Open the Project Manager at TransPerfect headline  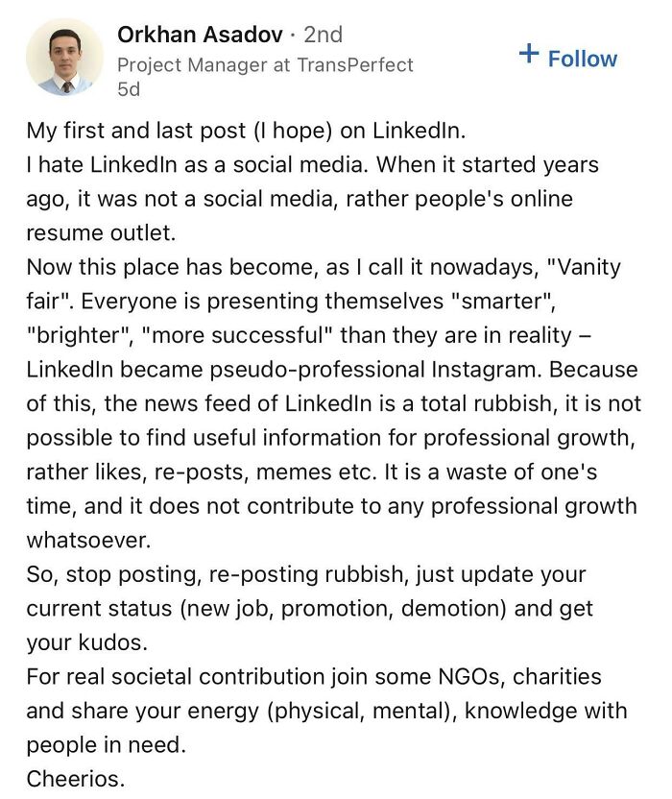[x=264, y=65]
